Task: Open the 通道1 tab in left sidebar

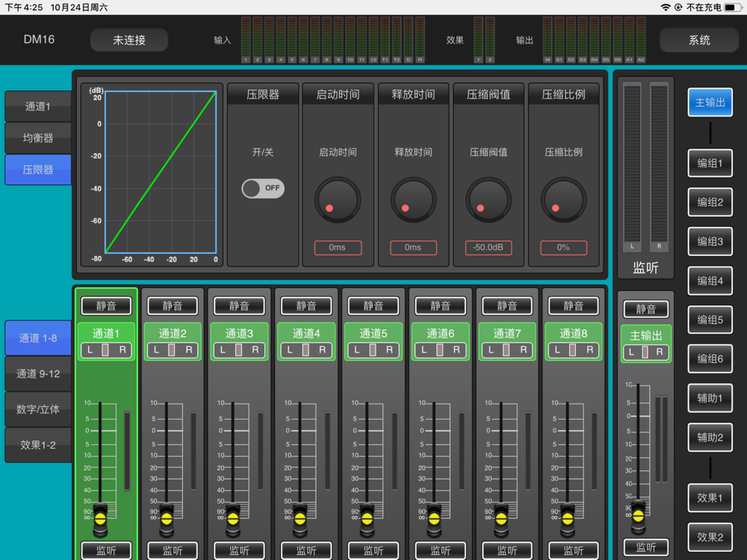Action: tap(38, 106)
